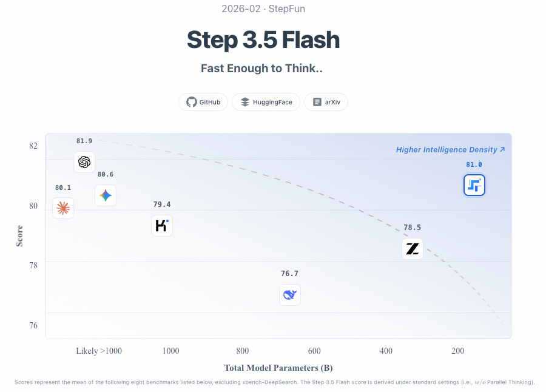Viewport: 546px width, 392px height.
Task: Click the Kimi K logo at 79.4
Action: 162,226
